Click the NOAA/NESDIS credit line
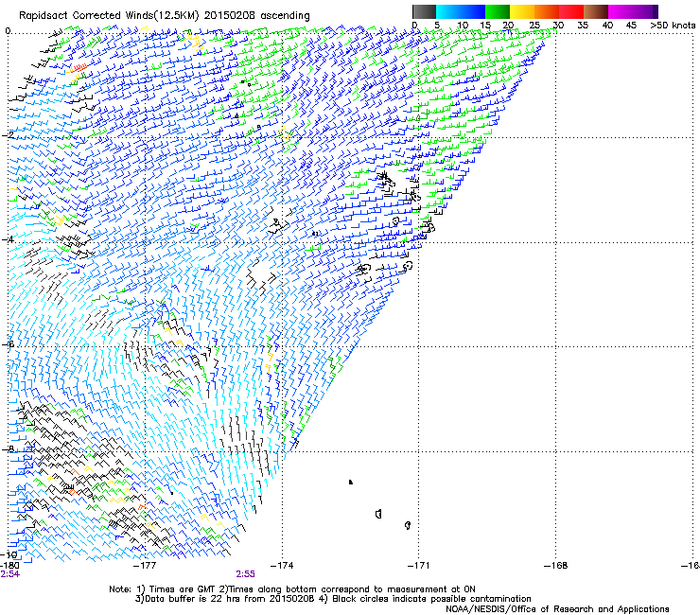The width and height of the screenshot is (700, 615). (557, 609)
